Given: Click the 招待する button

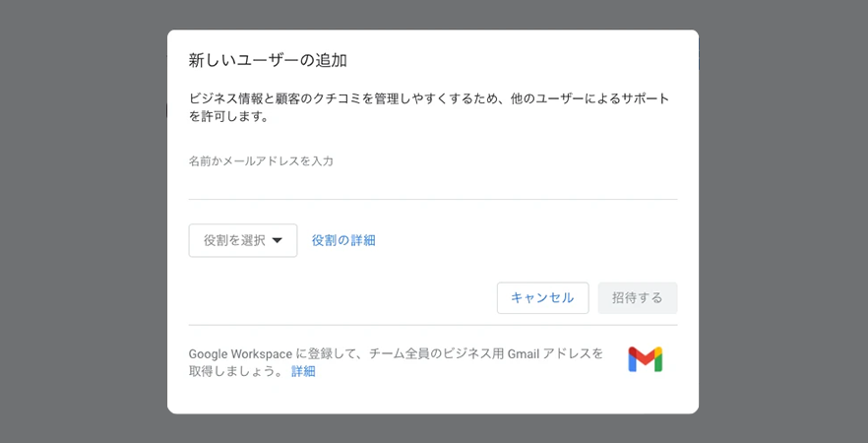Looking at the screenshot, I should pyautogui.click(x=637, y=297).
